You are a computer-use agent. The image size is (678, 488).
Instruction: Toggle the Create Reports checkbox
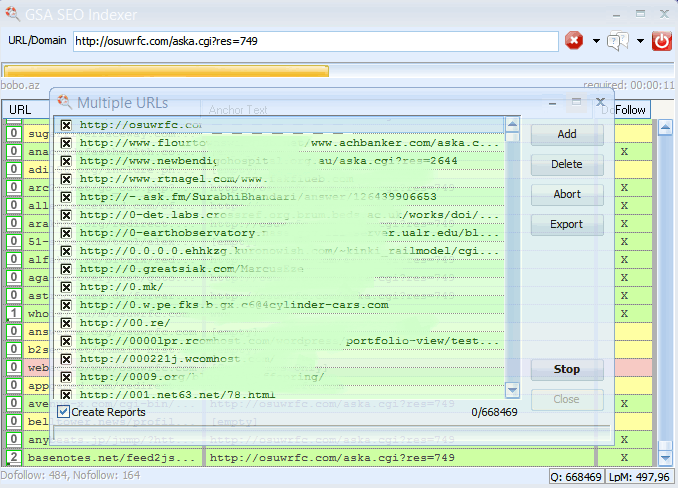64,412
